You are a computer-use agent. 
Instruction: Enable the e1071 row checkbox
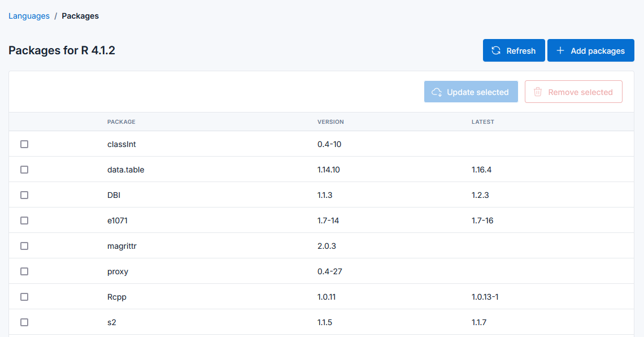(24, 221)
